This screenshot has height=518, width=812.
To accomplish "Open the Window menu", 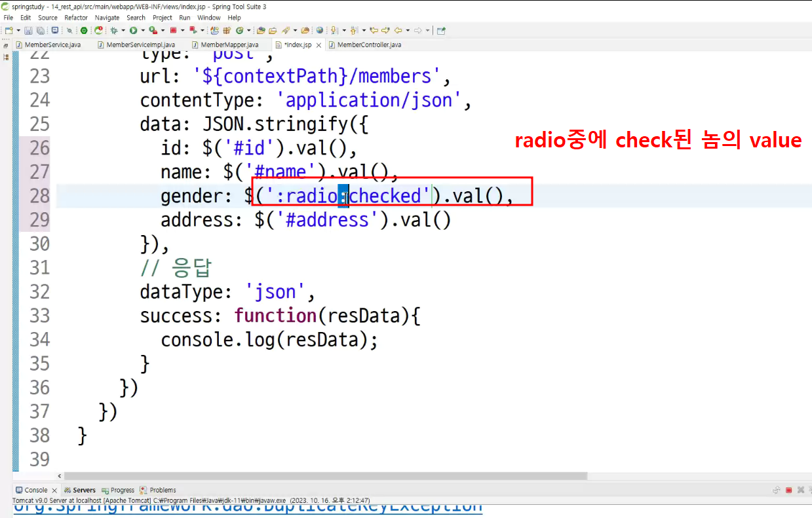I will pos(209,18).
